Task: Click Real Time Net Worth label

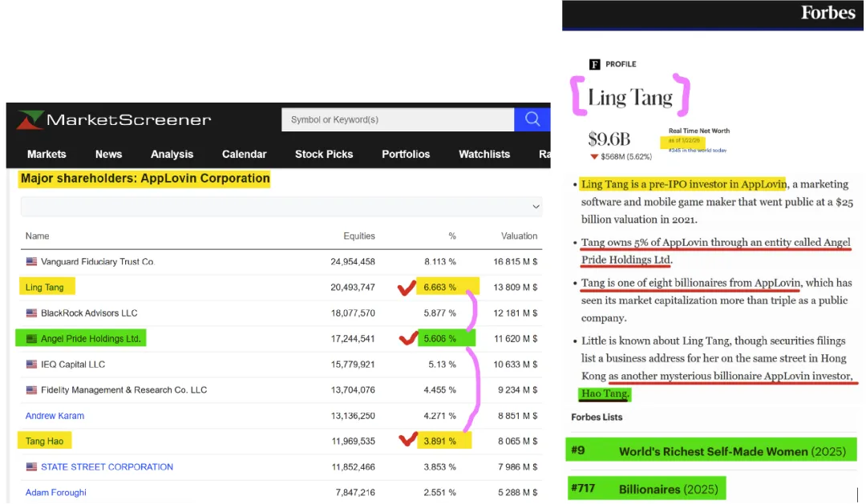Action: tap(698, 131)
